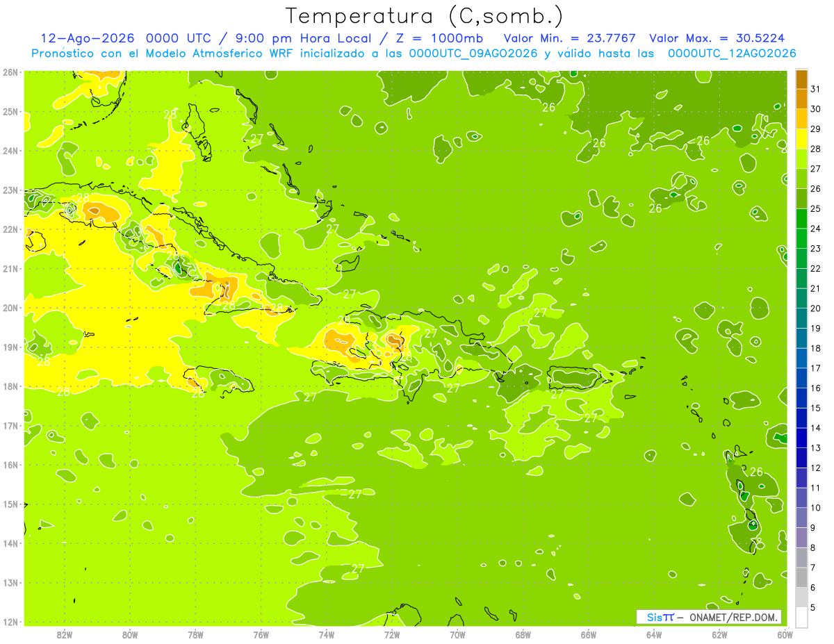Click the longitude axis label '80W'
This screenshot has width=834, height=644.
[129, 634]
